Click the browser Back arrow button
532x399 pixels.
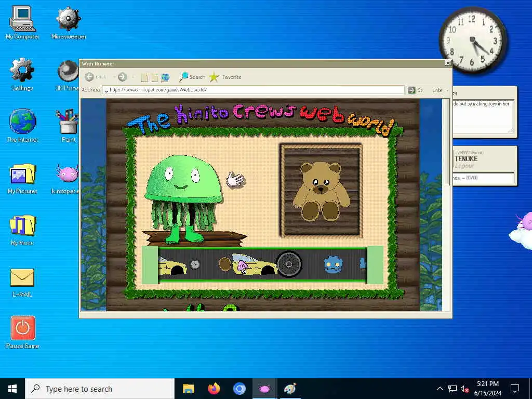[89, 77]
